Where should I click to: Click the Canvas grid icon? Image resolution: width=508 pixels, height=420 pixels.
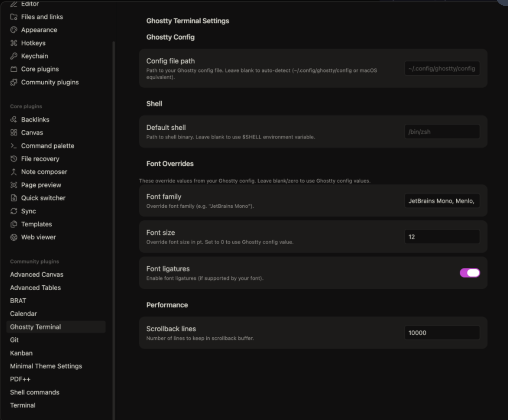14,133
